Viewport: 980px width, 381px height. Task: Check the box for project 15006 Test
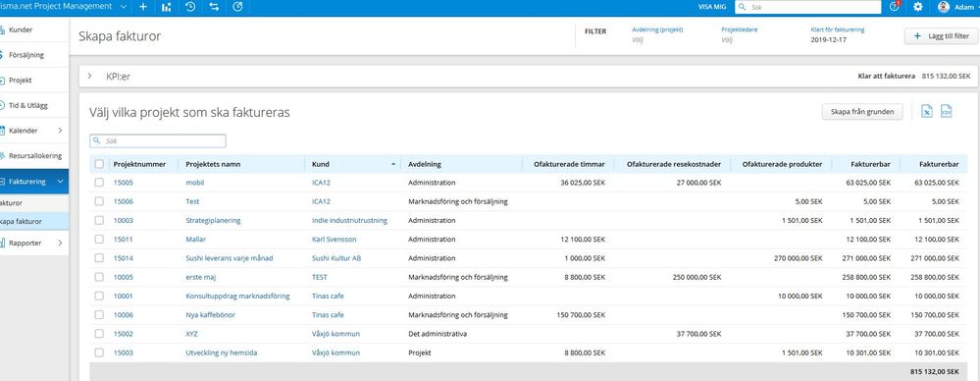pyautogui.click(x=99, y=201)
